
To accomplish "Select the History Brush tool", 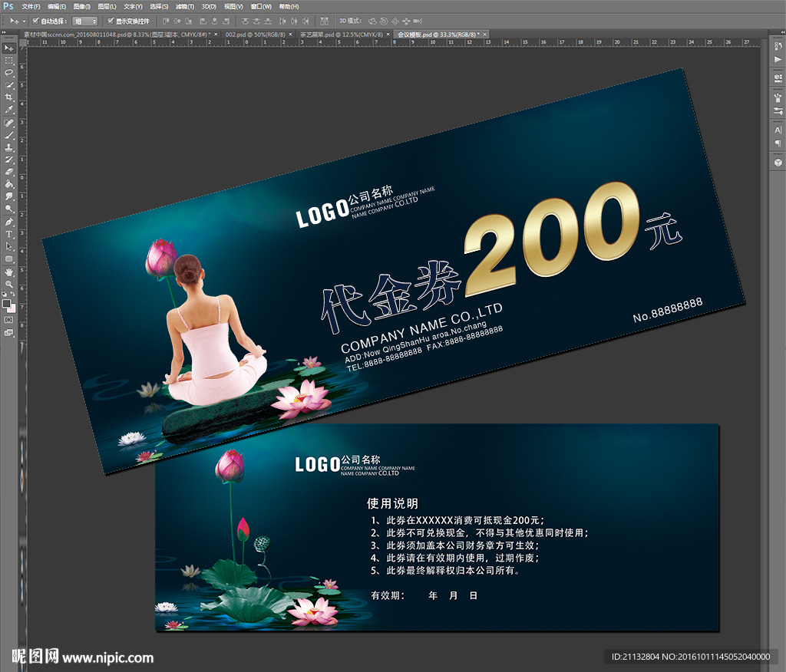I will [x=9, y=160].
